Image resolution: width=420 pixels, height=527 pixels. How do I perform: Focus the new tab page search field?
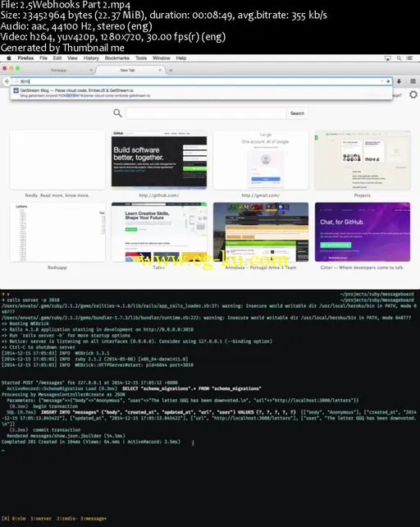[206, 113]
